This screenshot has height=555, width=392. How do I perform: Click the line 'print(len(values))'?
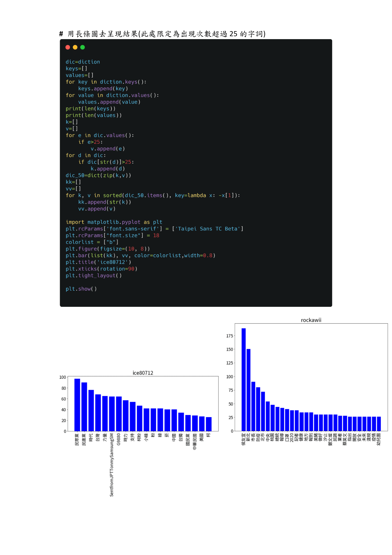click(x=94, y=115)
